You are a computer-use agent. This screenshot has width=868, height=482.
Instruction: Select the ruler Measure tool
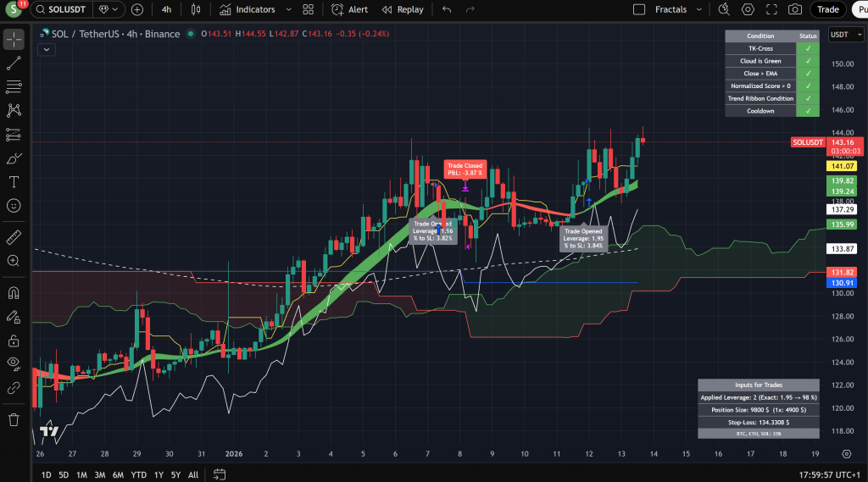click(14, 237)
